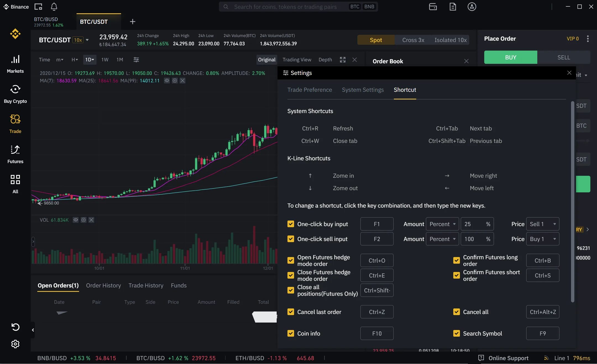
Task: Expand chart to fullscreen icon
Action: click(x=343, y=60)
